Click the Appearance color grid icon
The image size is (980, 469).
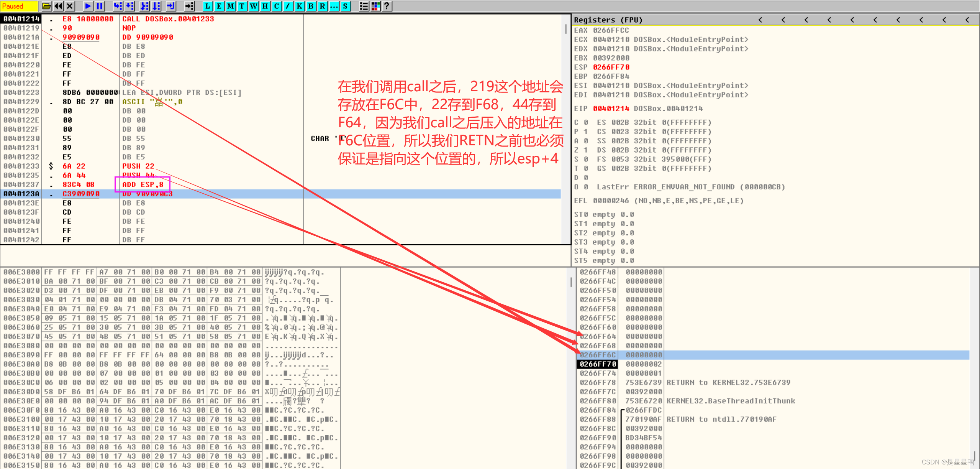tap(375, 6)
